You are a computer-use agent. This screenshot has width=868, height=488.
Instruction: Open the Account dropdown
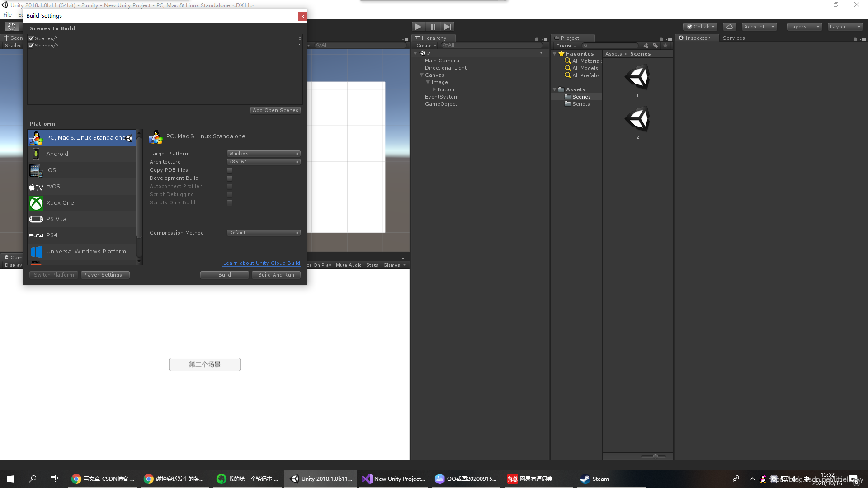pos(759,27)
